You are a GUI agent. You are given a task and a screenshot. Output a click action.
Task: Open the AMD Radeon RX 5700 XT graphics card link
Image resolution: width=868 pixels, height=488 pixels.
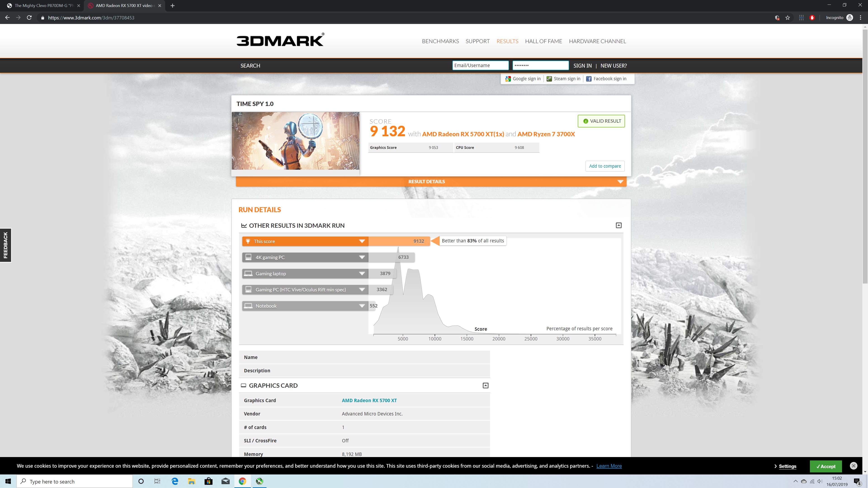tap(369, 400)
